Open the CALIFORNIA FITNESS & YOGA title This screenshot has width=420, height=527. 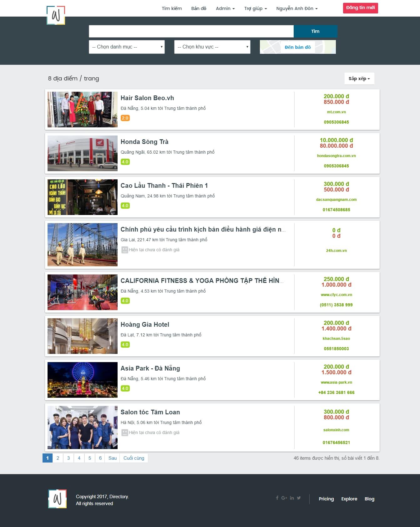point(202,281)
